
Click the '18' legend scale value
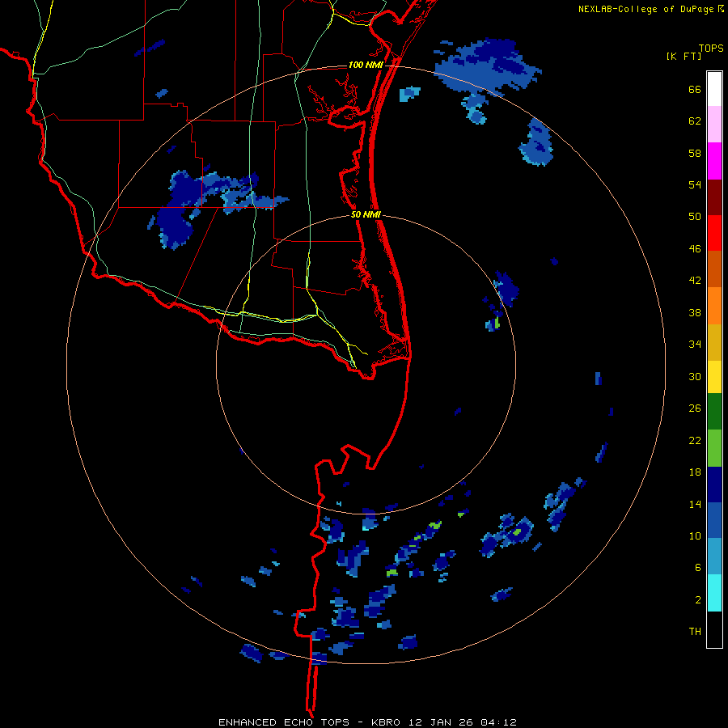(x=695, y=472)
